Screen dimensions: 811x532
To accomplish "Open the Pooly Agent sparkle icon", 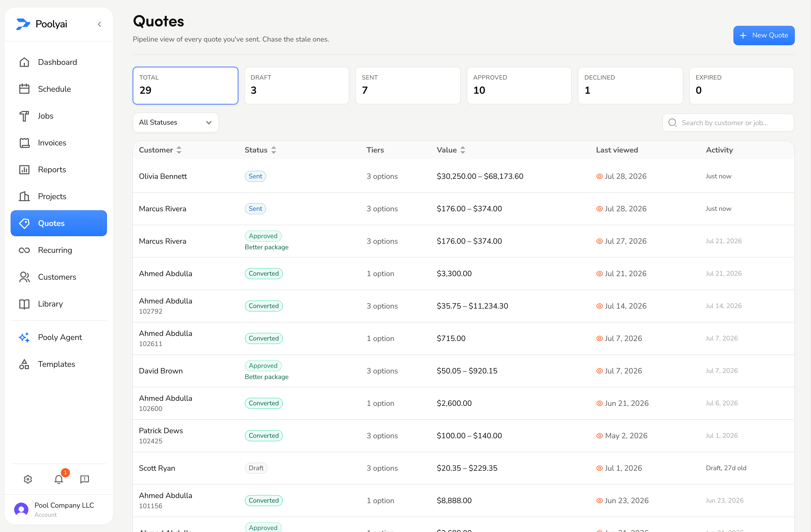I will tap(24, 337).
